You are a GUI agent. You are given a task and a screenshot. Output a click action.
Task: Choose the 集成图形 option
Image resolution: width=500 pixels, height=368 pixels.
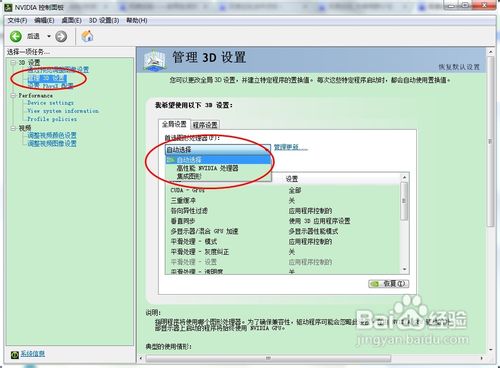pos(218,176)
